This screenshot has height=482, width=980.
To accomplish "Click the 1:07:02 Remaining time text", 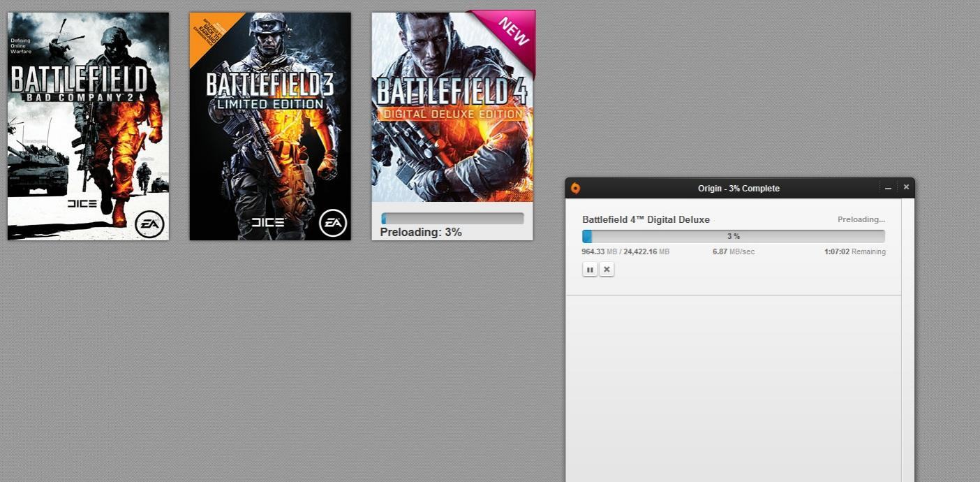I will pos(855,251).
